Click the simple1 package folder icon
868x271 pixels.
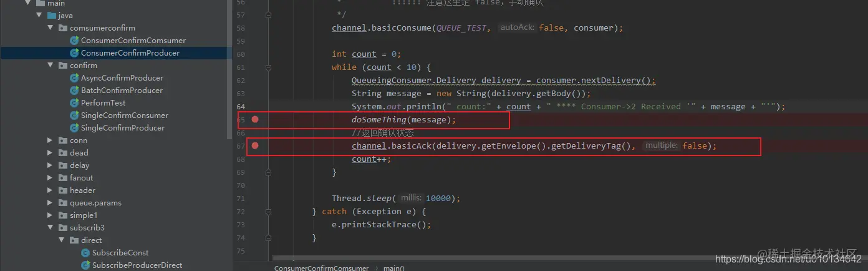coord(63,215)
